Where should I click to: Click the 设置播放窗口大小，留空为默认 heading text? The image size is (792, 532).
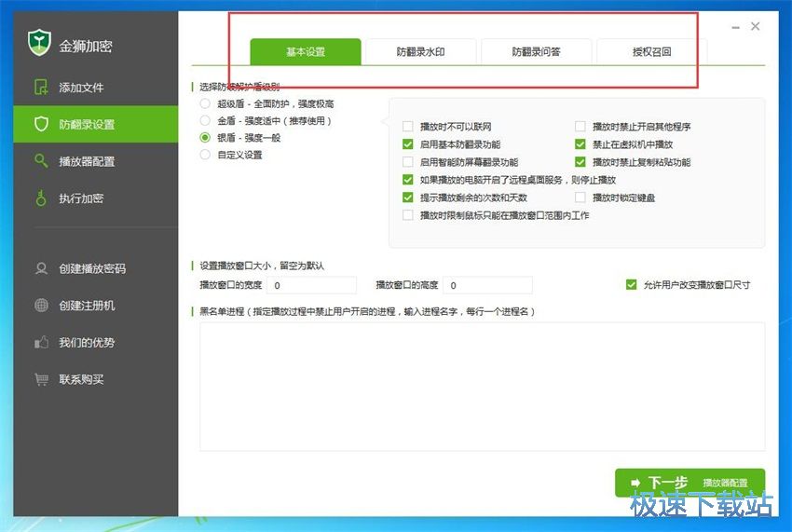pyautogui.click(x=262, y=266)
